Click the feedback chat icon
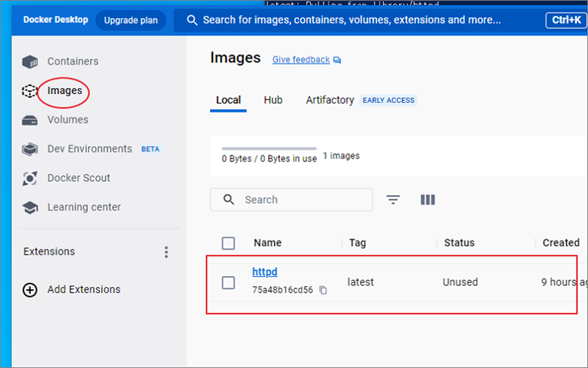The width and height of the screenshot is (588, 368). (x=337, y=60)
